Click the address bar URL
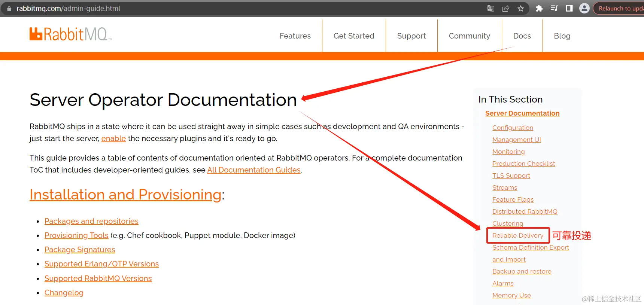The image size is (644, 305). [68, 8]
